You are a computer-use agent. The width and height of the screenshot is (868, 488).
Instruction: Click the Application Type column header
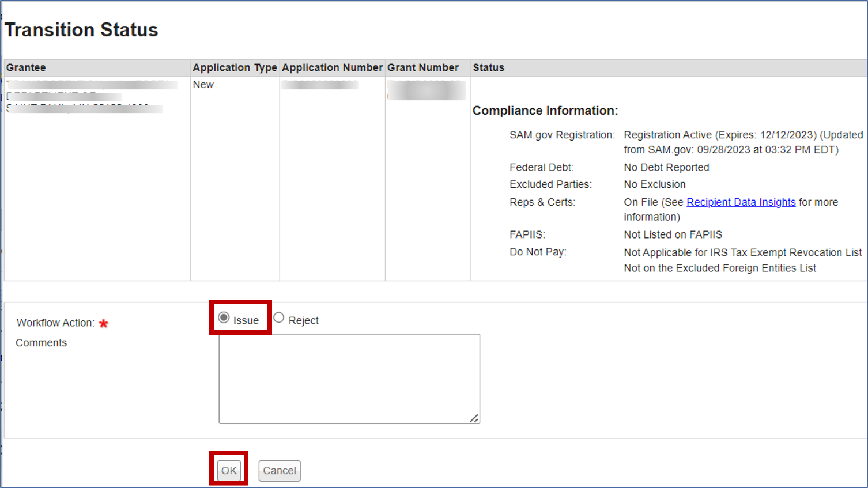235,67
